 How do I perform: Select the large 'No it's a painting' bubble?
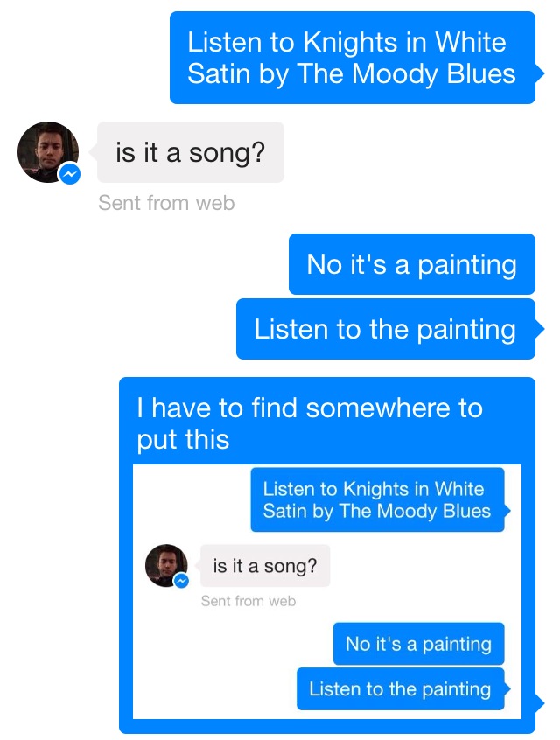[x=412, y=264]
